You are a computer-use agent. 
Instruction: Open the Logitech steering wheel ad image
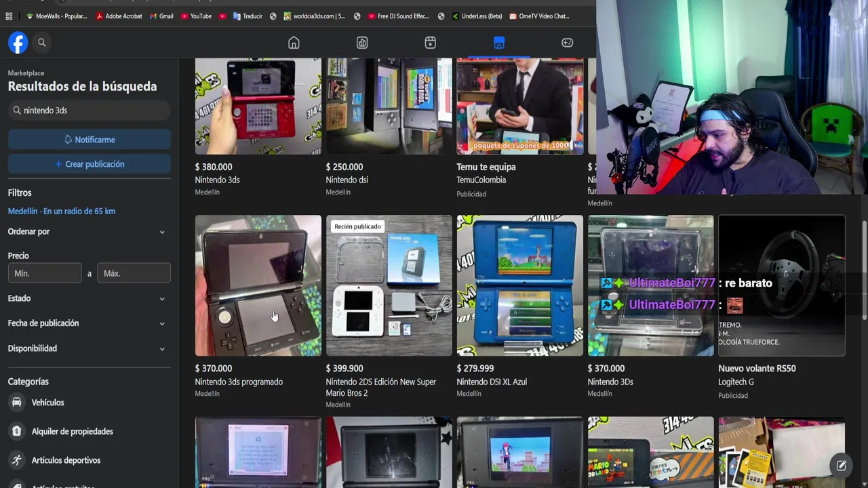[x=782, y=285]
